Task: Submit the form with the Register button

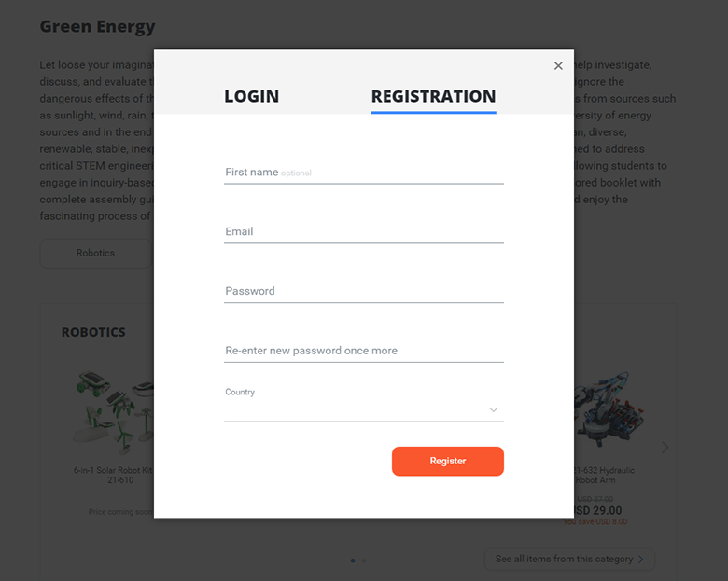Action: click(448, 461)
